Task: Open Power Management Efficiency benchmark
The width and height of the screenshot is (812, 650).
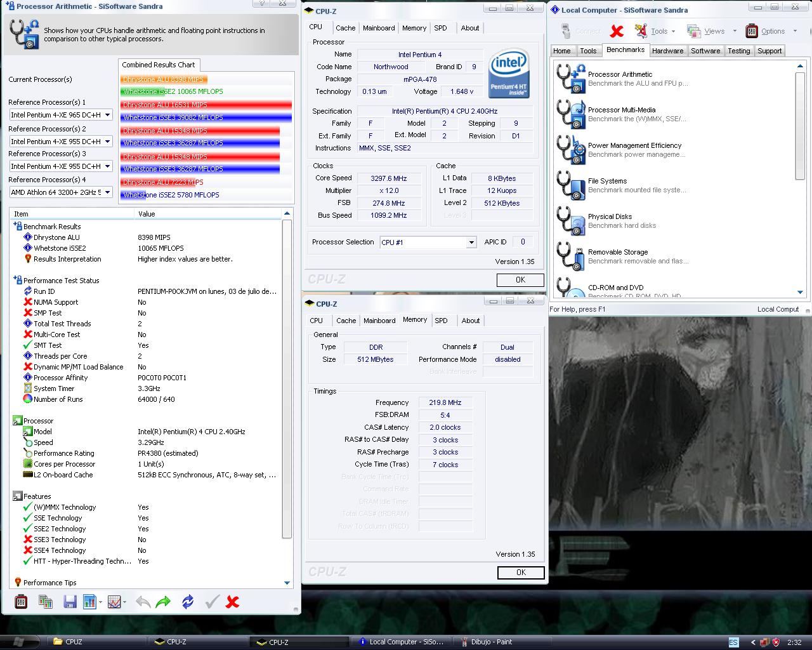Action: click(x=571, y=150)
